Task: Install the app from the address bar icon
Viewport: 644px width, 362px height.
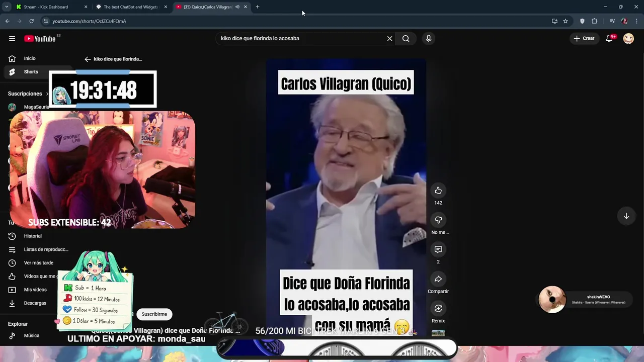Action: click(x=554, y=21)
